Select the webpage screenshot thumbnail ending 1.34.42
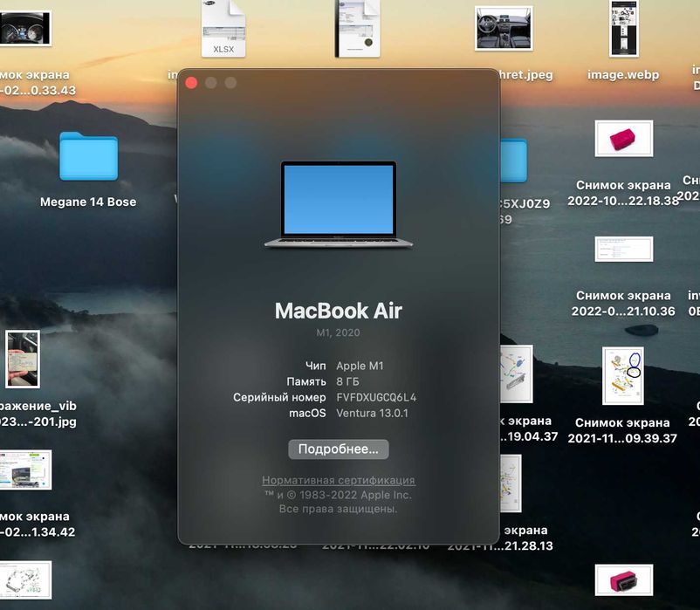Viewport: 700px width, 610px height. [25, 469]
